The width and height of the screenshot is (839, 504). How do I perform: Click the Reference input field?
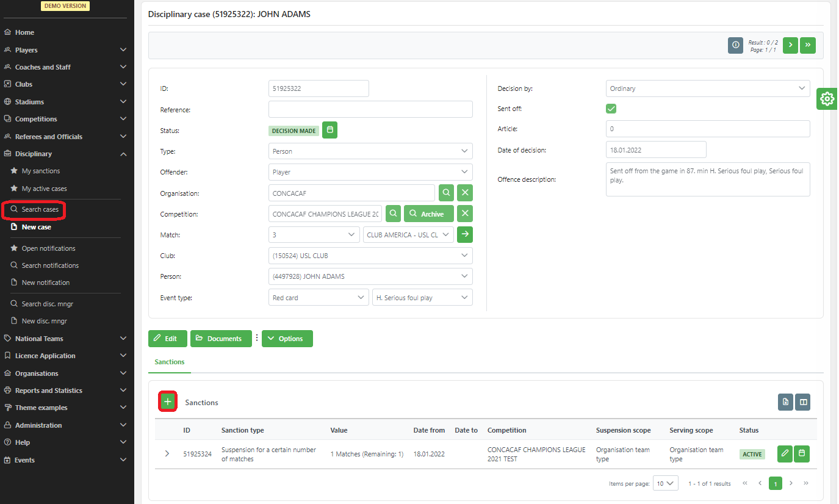(x=370, y=109)
